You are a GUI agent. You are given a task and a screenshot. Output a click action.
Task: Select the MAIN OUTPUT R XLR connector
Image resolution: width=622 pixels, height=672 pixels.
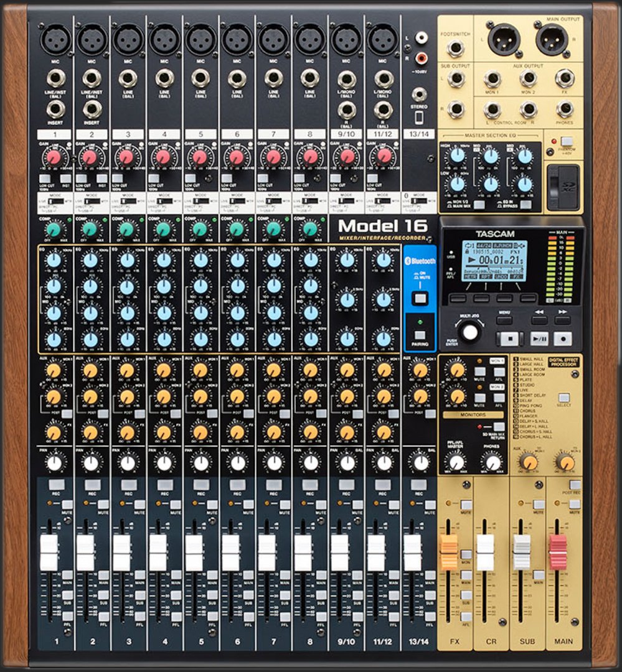point(552,39)
